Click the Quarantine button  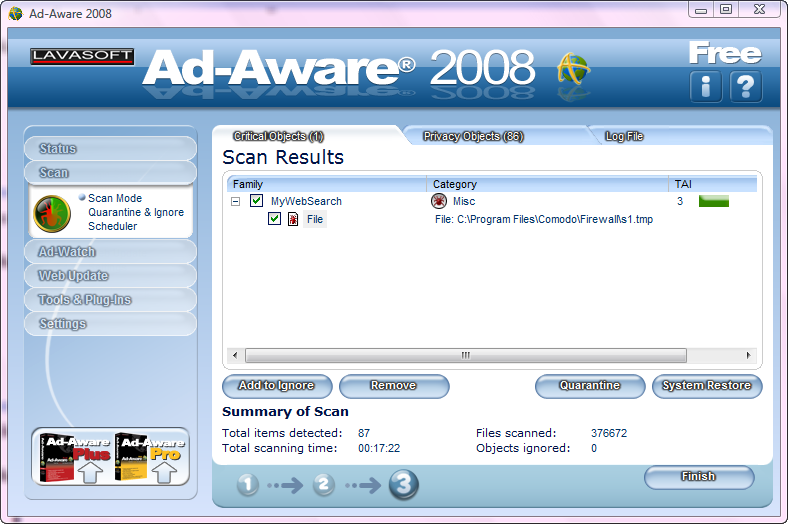pyautogui.click(x=590, y=386)
